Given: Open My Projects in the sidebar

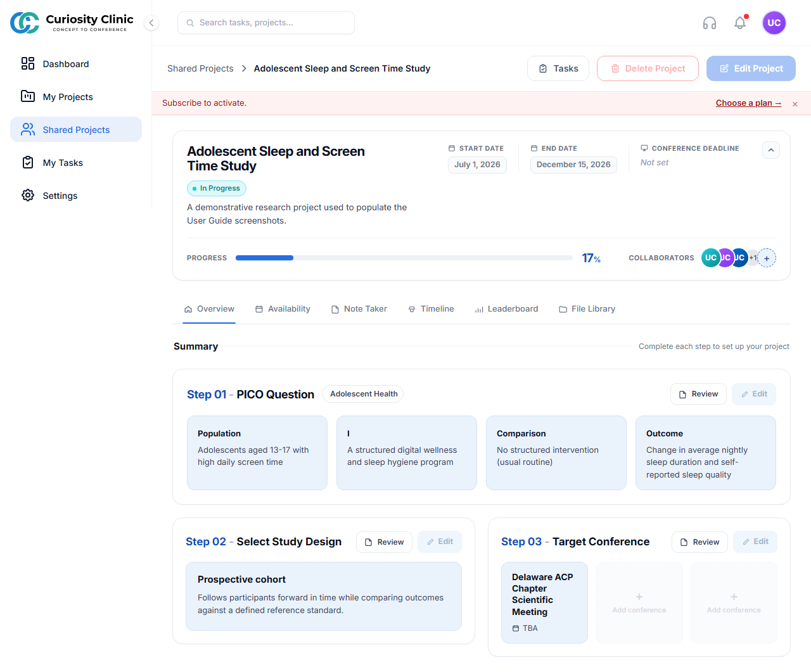Looking at the screenshot, I should 76,96.
